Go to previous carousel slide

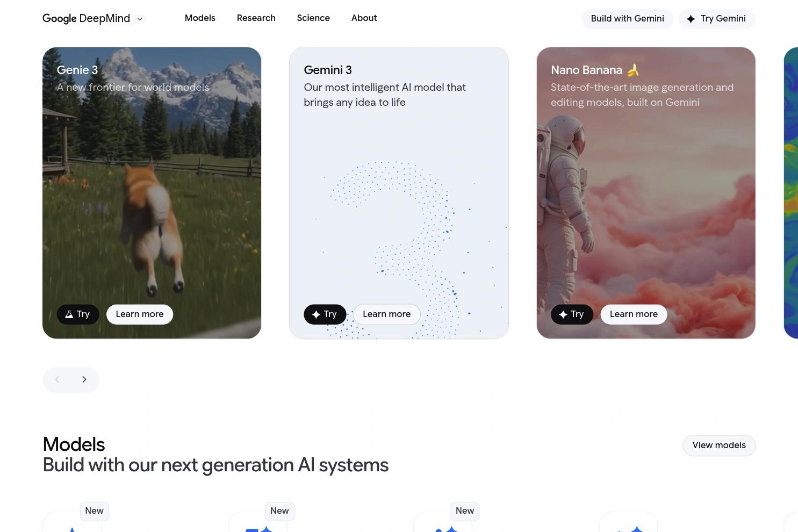tap(57, 379)
